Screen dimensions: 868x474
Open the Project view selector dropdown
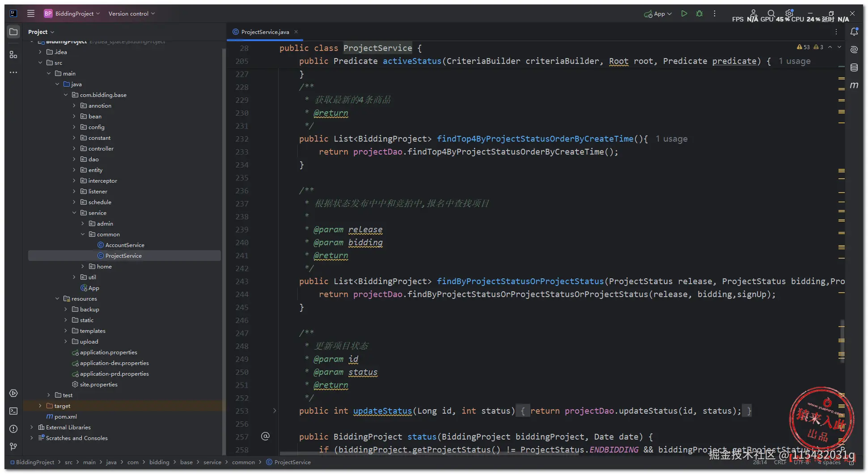click(41, 32)
